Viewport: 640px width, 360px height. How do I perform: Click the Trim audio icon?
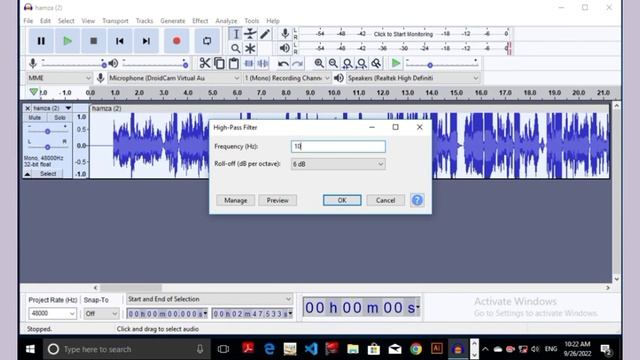(x=248, y=63)
